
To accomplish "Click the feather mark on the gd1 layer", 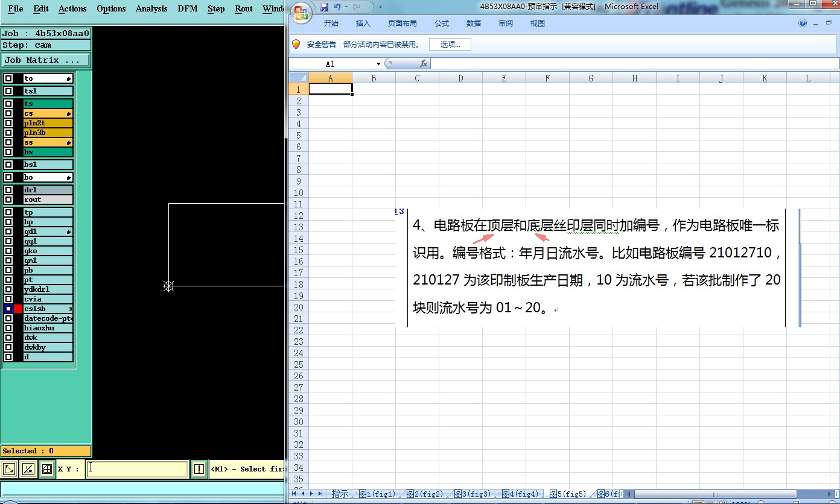I will click(69, 232).
